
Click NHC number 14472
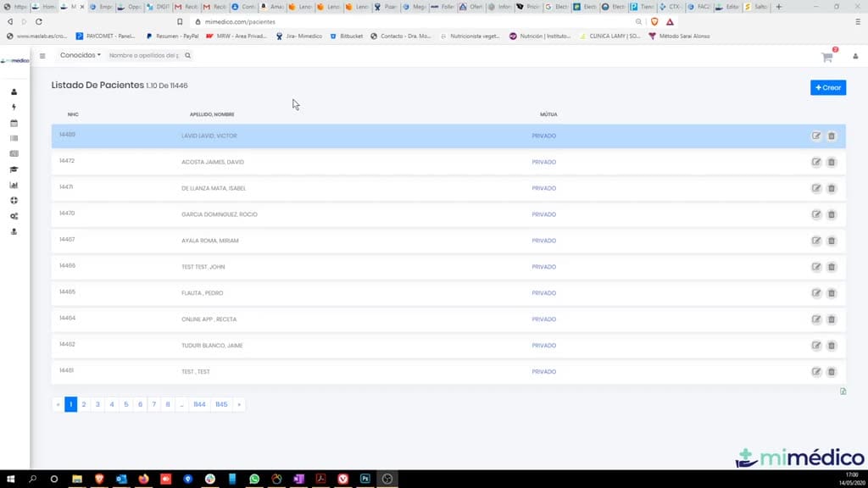(x=66, y=161)
